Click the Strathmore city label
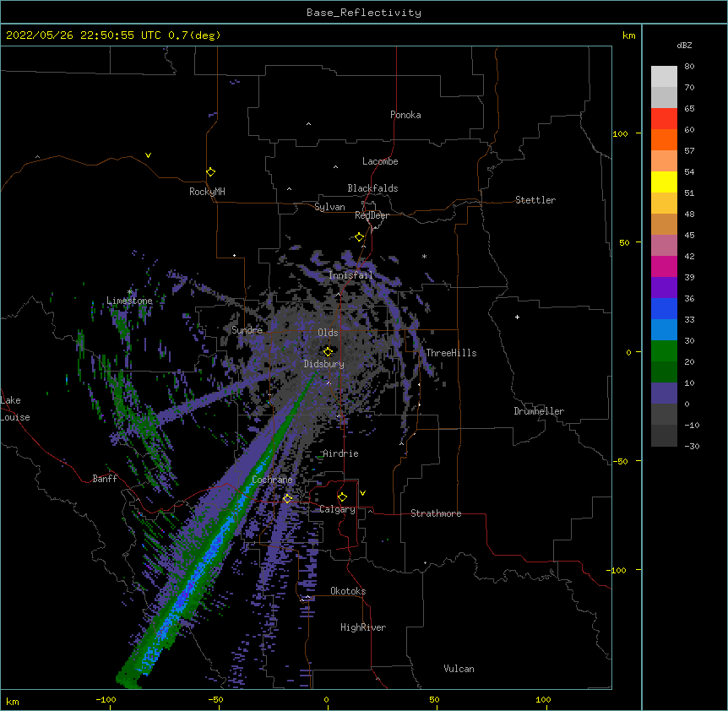728x711 pixels. tap(436, 513)
